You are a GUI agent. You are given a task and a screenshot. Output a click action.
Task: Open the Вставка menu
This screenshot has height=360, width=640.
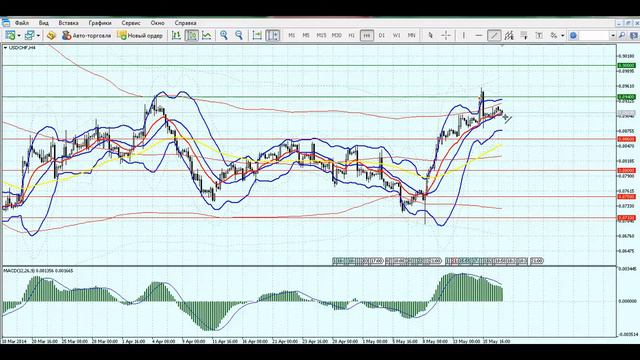[68, 23]
